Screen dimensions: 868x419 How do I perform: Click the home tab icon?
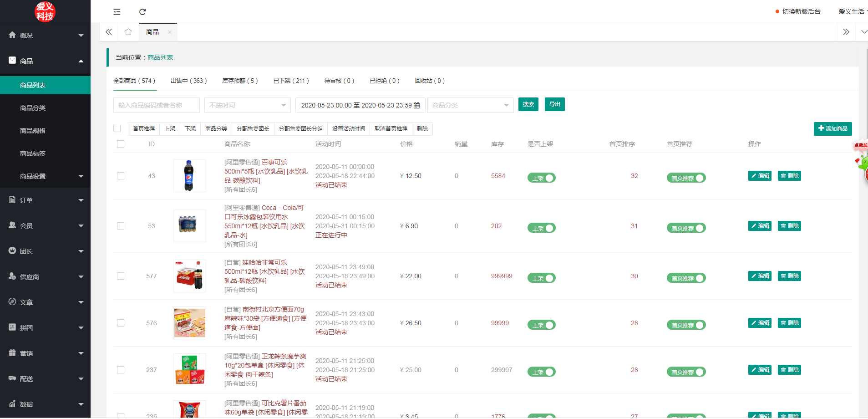pos(128,32)
